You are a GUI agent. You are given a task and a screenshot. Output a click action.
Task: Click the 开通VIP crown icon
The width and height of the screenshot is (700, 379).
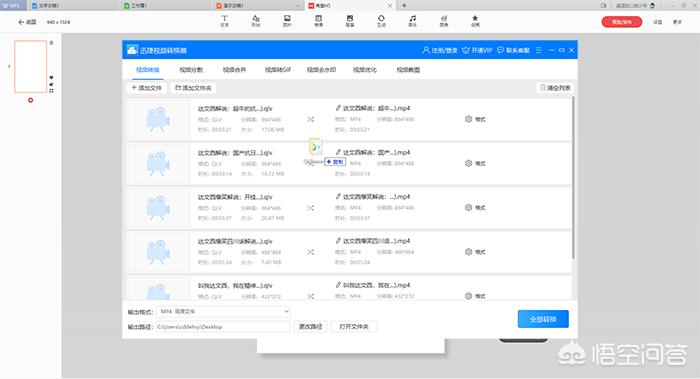coord(466,50)
